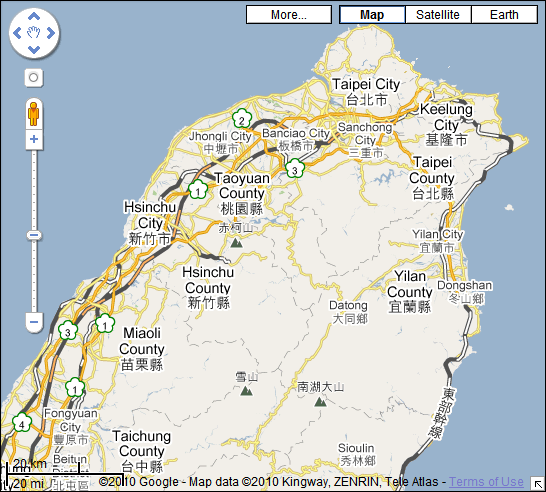Screen dimensions: 546x492
Task: Open the More... layers menu
Action: coord(289,15)
